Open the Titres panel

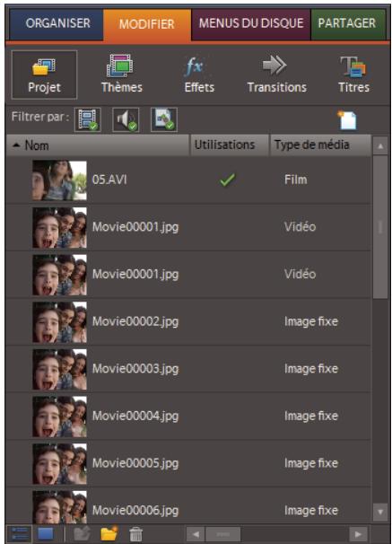tap(353, 75)
